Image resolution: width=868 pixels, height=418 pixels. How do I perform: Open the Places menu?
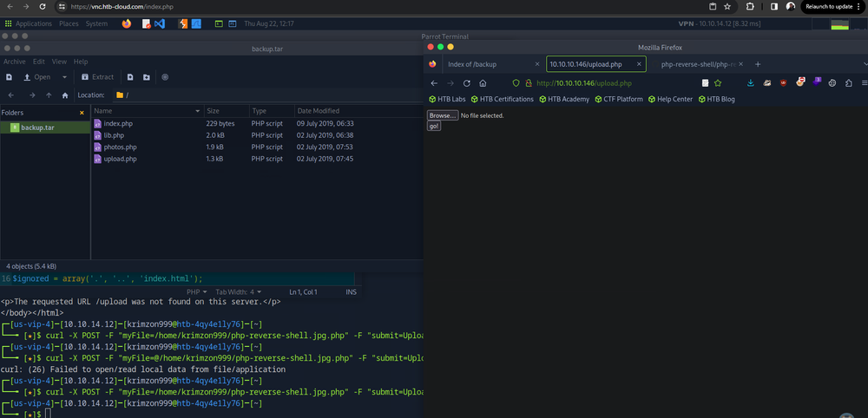tap(69, 23)
